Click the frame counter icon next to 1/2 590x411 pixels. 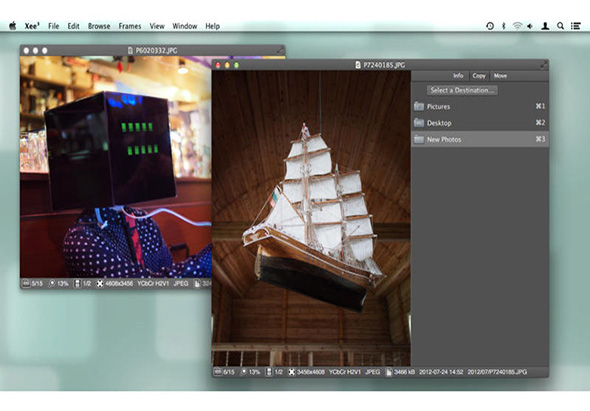coord(269,372)
